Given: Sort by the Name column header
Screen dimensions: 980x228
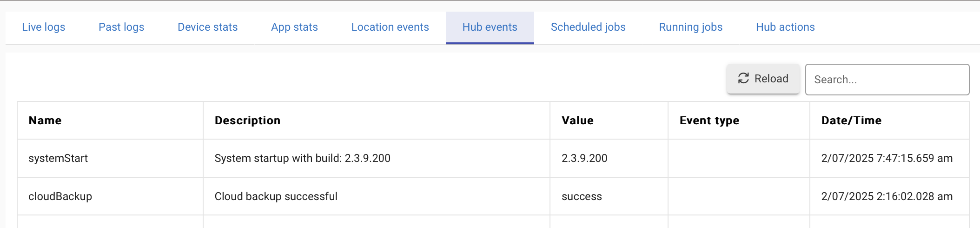Looking at the screenshot, I should 45,121.
